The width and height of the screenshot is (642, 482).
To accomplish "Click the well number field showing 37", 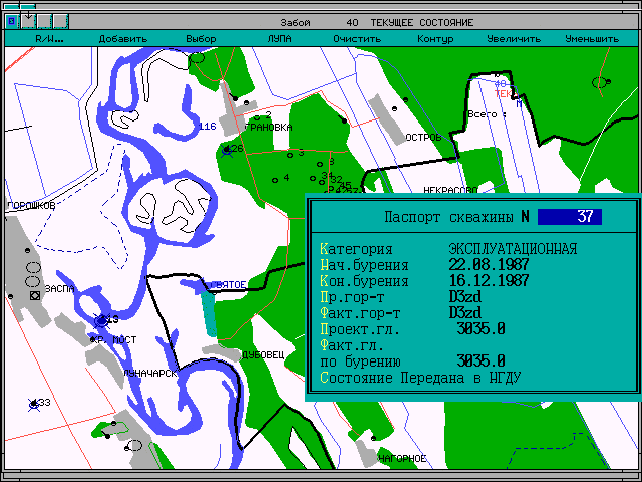I will pos(569,217).
